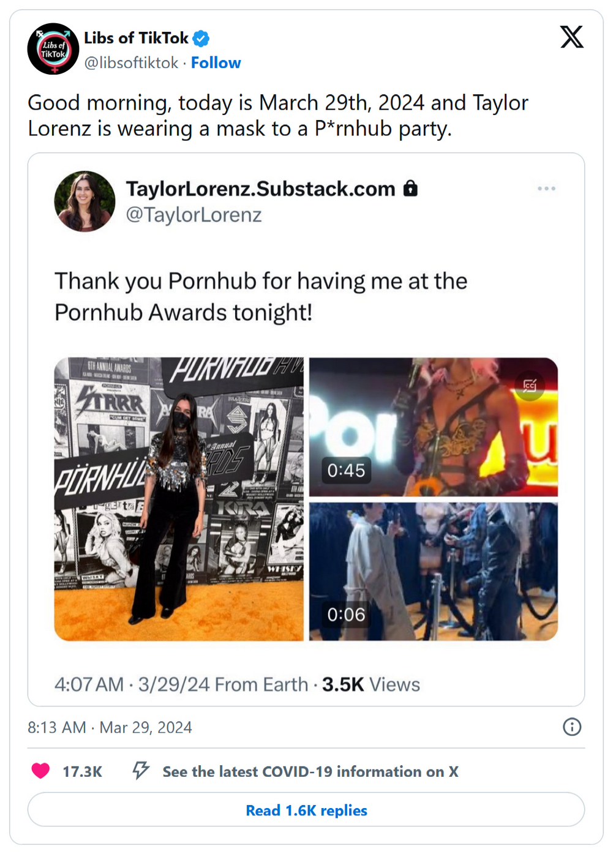616x857 pixels.
Task: Follow the Libs of TikTok account
Action: click(x=216, y=63)
